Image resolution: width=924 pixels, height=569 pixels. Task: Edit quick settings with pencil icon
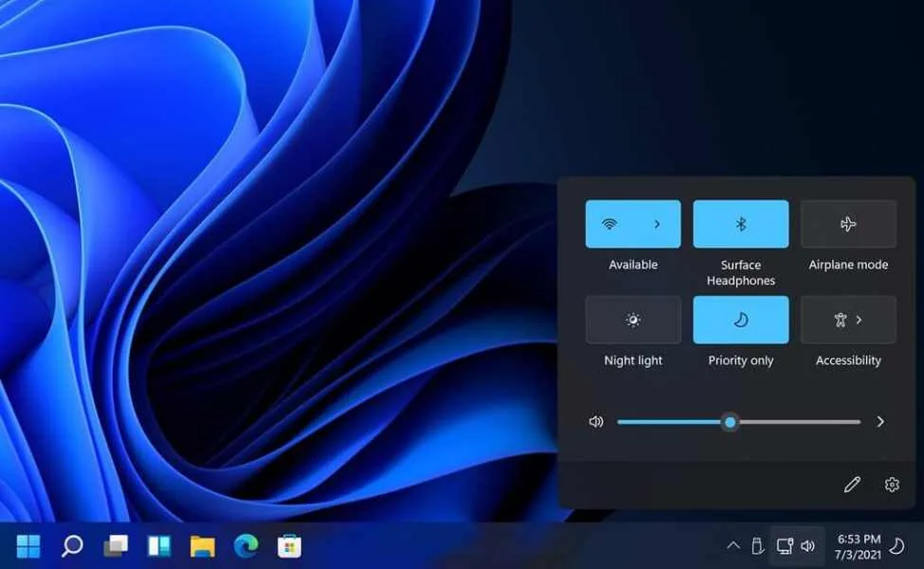852,485
